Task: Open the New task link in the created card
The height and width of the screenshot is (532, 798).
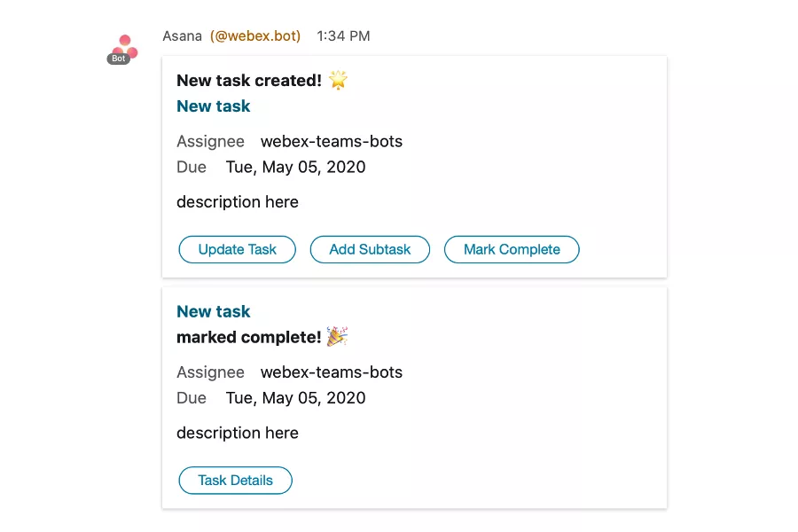Action: [x=214, y=106]
